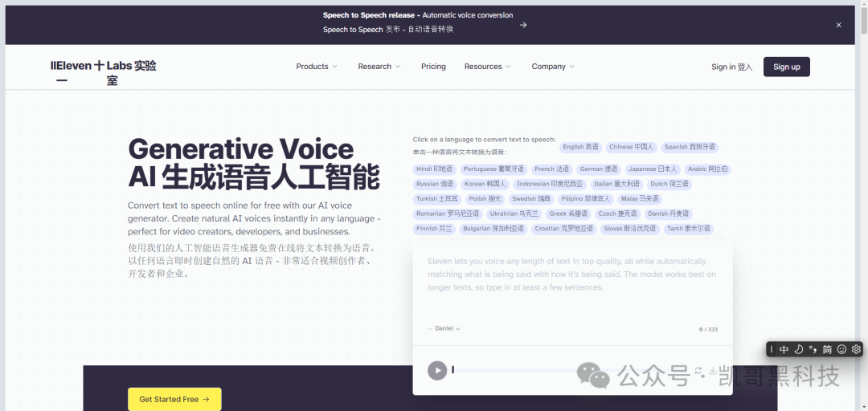Pick the Malay 马来语 language chip

point(640,199)
